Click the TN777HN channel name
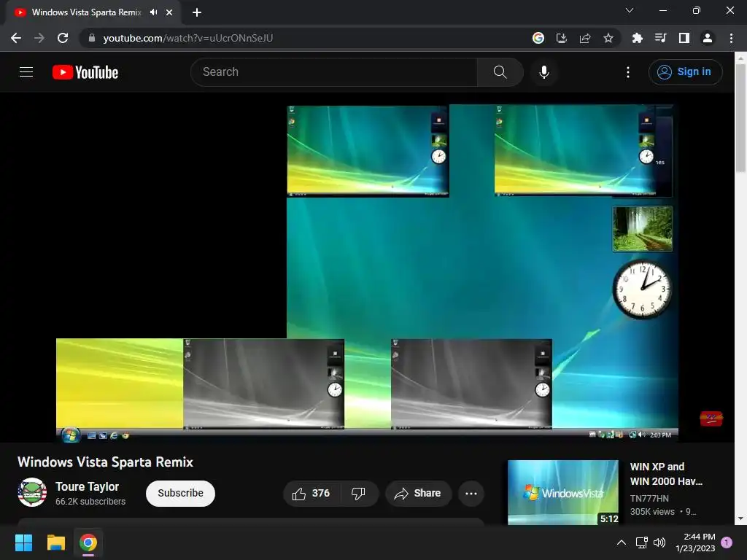This screenshot has width=747, height=560. 649,499
